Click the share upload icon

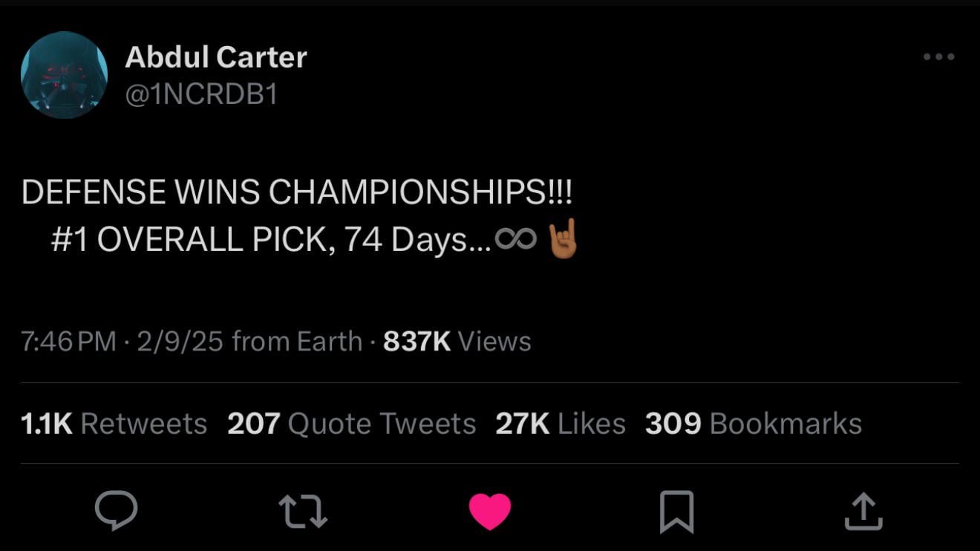[863, 512]
